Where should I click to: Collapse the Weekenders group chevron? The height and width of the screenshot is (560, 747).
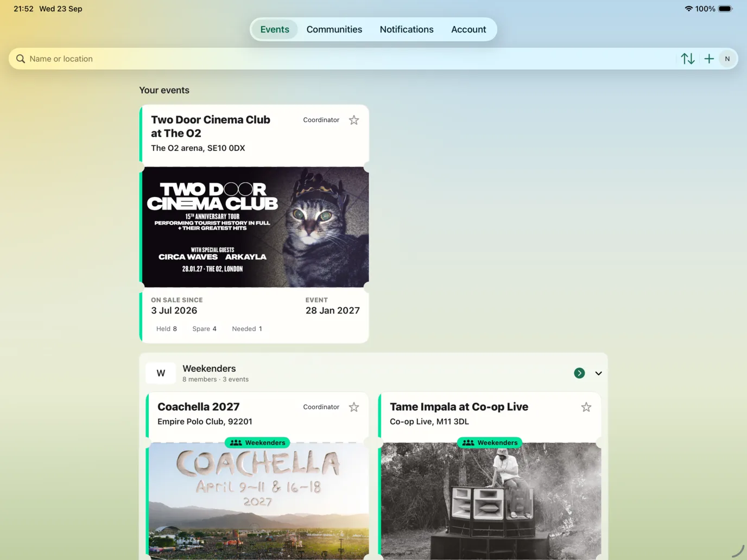pyautogui.click(x=599, y=373)
